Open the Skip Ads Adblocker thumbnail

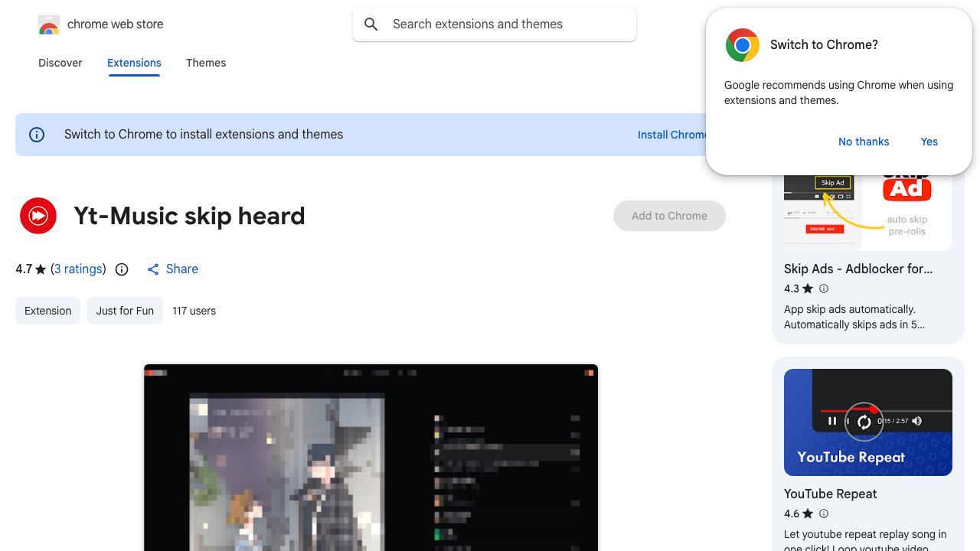(x=868, y=213)
